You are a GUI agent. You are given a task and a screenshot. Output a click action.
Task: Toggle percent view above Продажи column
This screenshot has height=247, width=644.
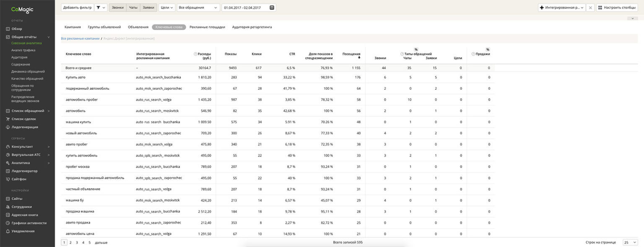point(488,49)
